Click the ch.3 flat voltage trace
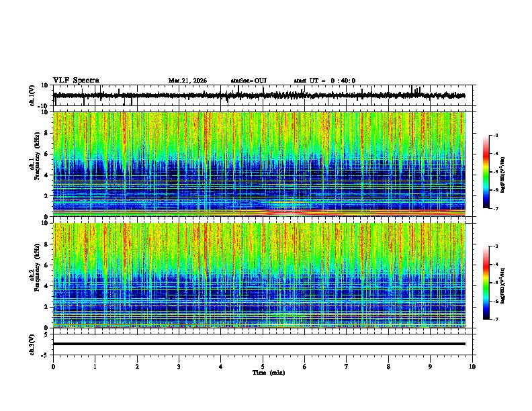The width and height of the screenshot is (532, 411). 259,344
